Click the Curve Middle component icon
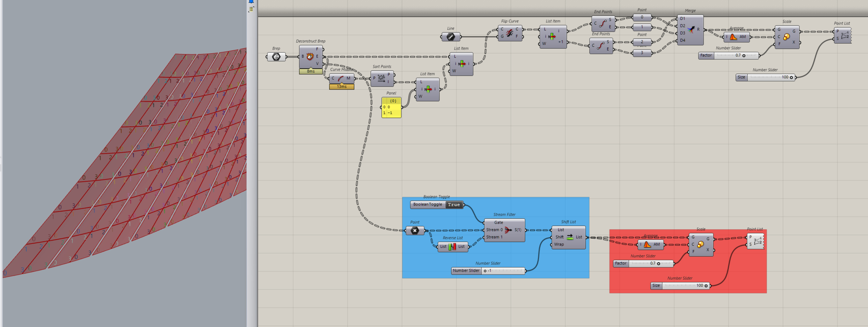 [341, 78]
